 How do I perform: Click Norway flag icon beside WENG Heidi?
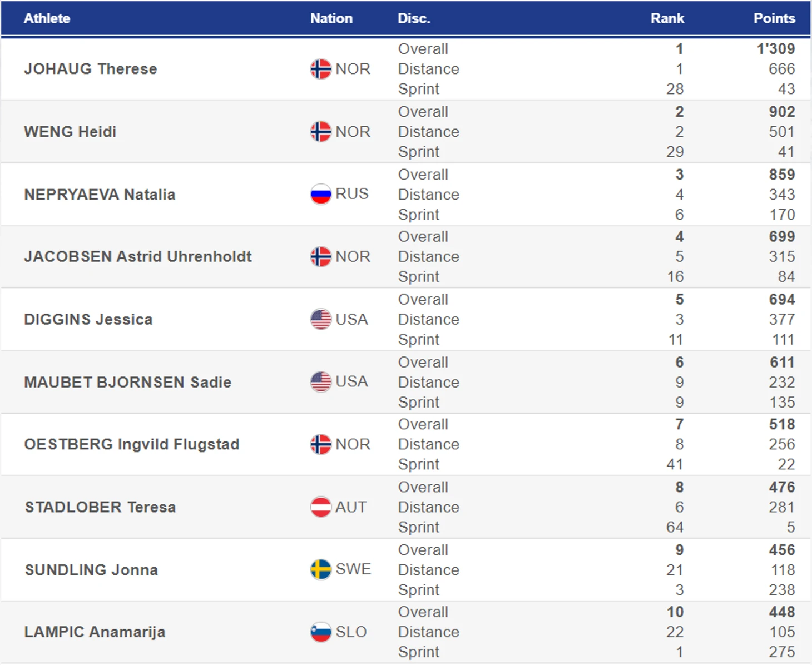coord(320,132)
